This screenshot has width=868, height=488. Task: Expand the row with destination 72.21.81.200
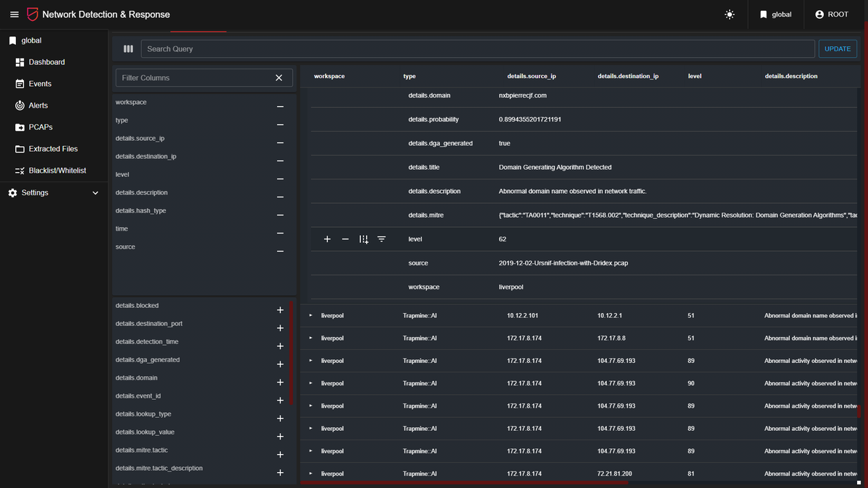[311, 474]
